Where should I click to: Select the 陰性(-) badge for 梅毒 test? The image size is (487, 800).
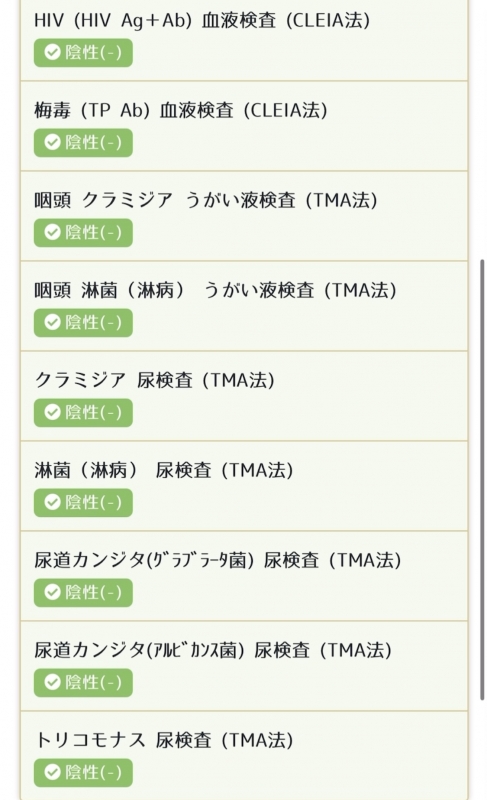(83, 142)
